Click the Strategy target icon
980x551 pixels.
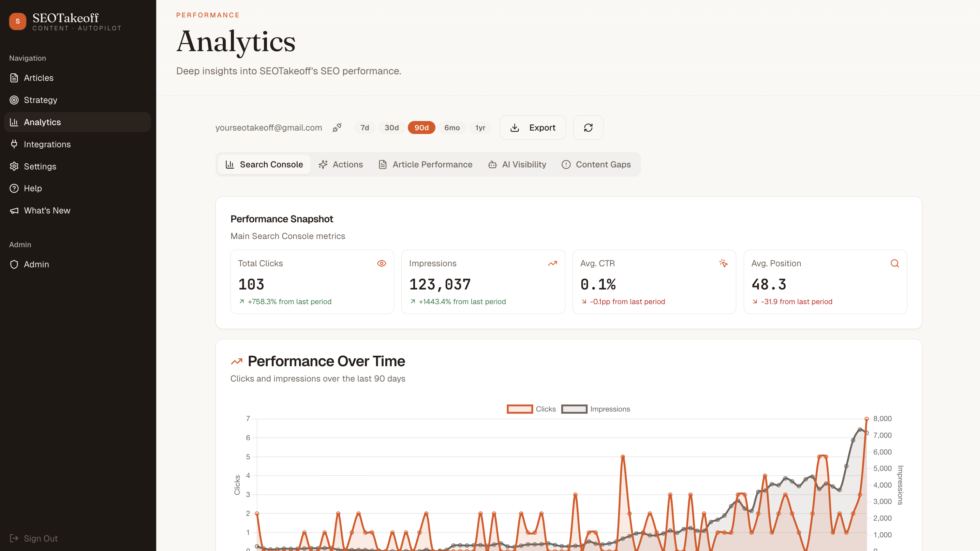(14, 100)
